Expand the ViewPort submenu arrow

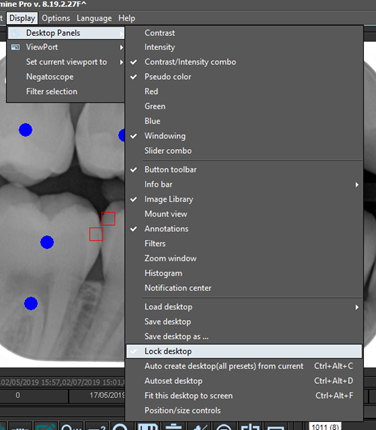(x=121, y=47)
